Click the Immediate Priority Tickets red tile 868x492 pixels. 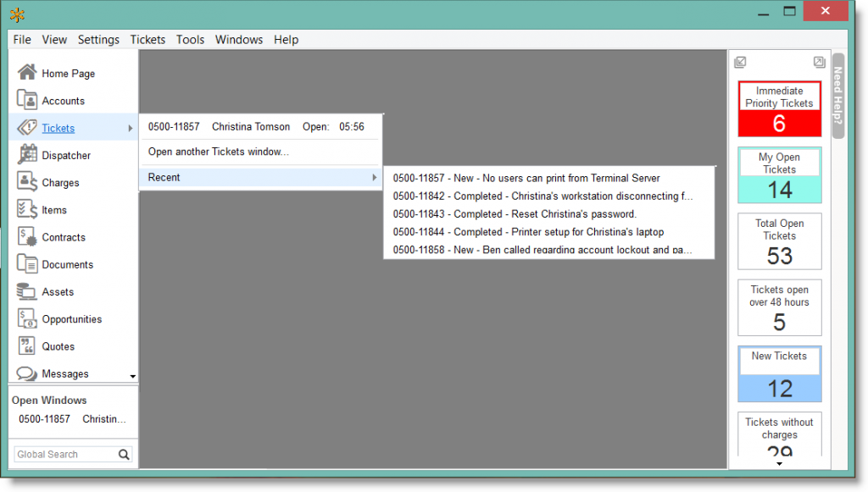click(779, 109)
